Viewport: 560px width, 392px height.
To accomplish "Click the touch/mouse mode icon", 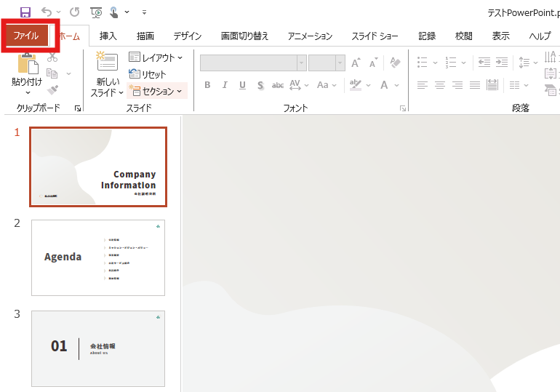I will pos(113,12).
